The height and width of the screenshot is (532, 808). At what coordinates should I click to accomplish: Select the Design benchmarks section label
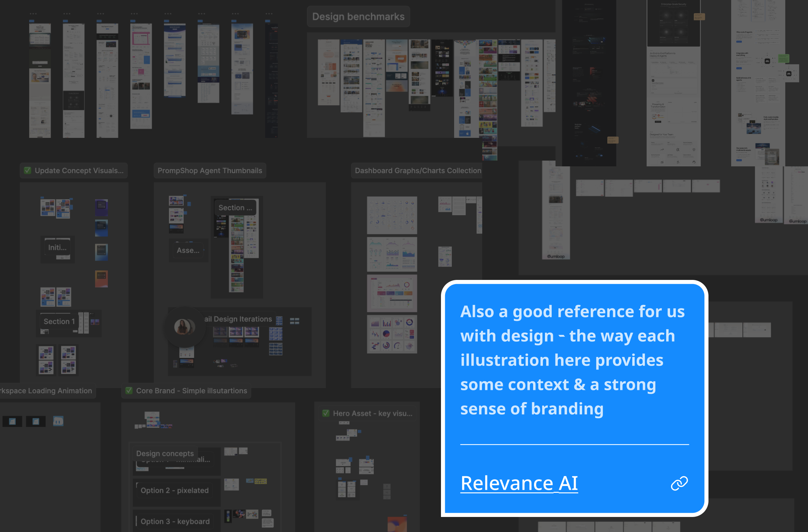(358, 17)
